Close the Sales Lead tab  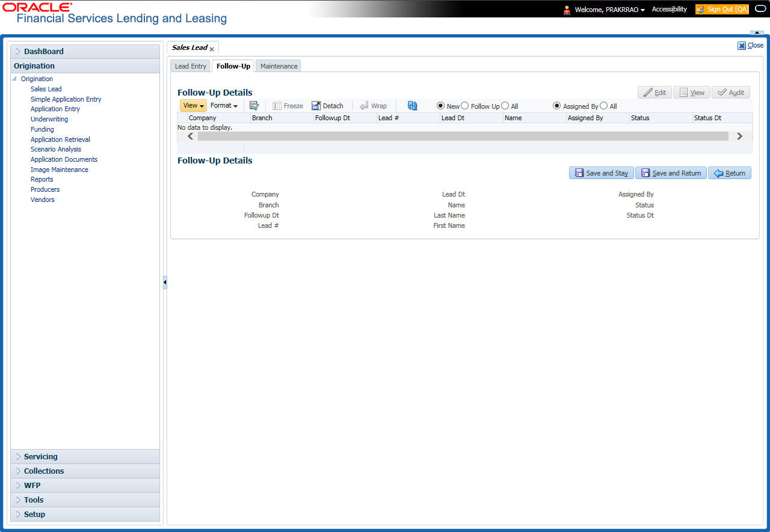point(212,49)
